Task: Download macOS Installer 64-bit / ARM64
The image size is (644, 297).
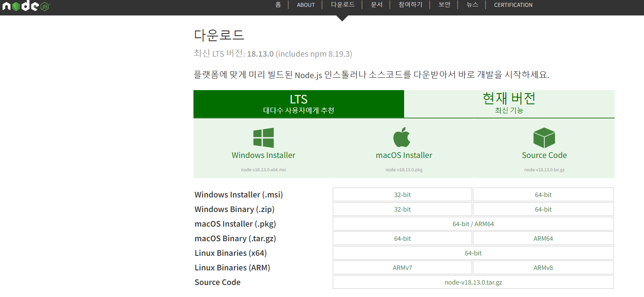Action: (x=473, y=224)
